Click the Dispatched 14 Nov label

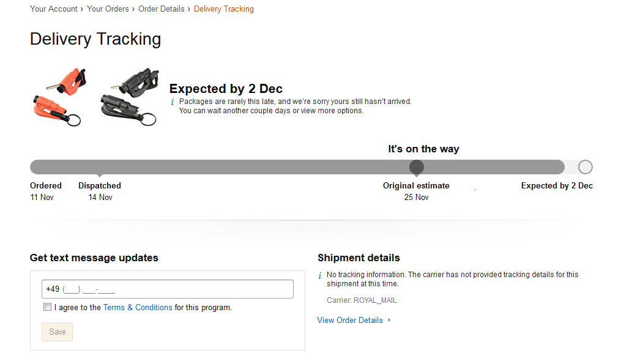(100, 191)
